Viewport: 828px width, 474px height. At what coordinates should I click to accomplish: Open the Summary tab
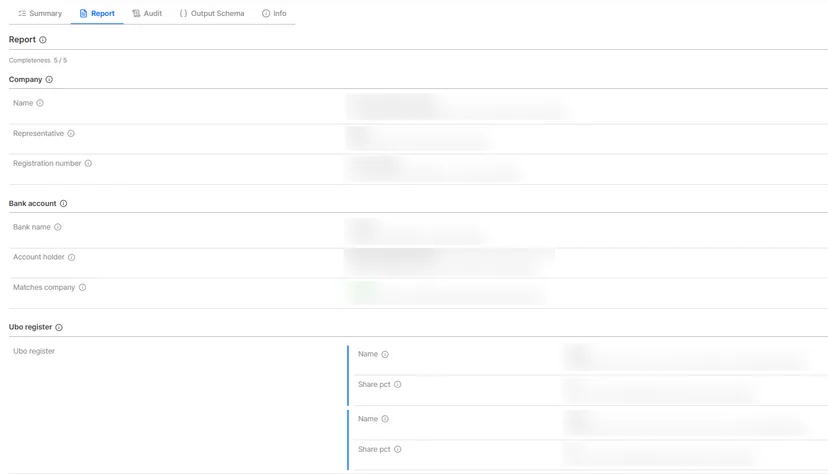tap(40, 13)
